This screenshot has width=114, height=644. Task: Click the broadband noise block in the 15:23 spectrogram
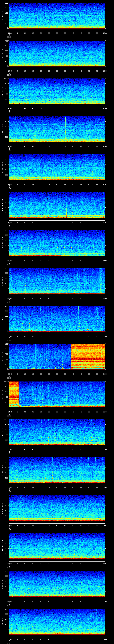(x=88, y=356)
